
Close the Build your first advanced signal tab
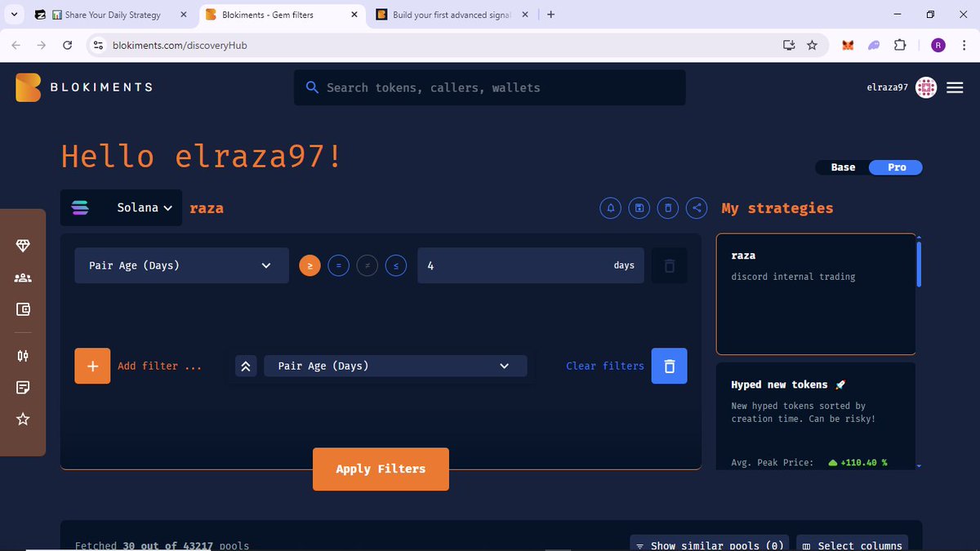(x=523, y=15)
